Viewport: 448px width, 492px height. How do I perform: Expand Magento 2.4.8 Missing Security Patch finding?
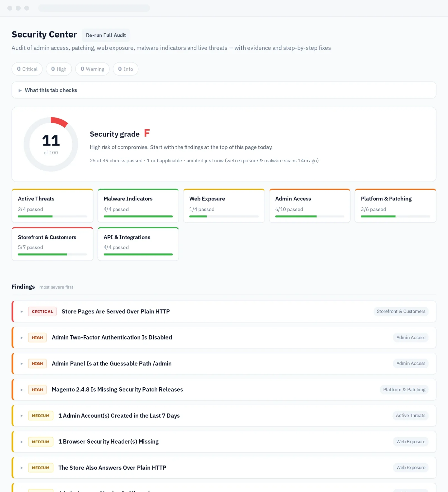pos(224,390)
